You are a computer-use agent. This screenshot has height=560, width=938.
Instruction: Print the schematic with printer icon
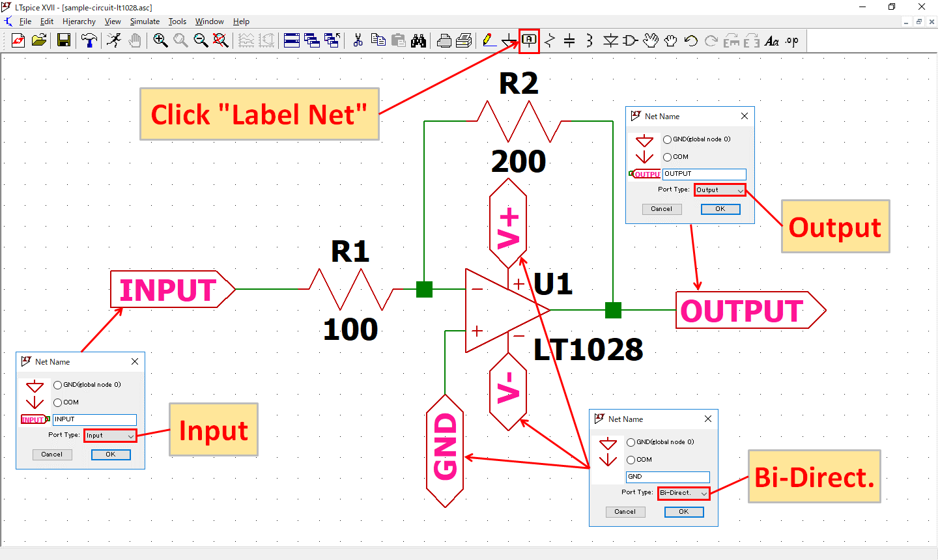[x=444, y=40]
